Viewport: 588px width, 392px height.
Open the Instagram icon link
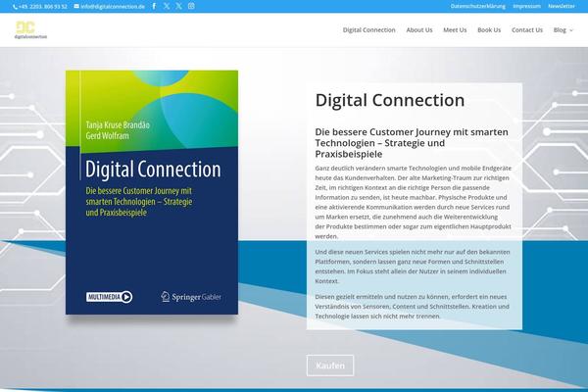coord(191,6)
